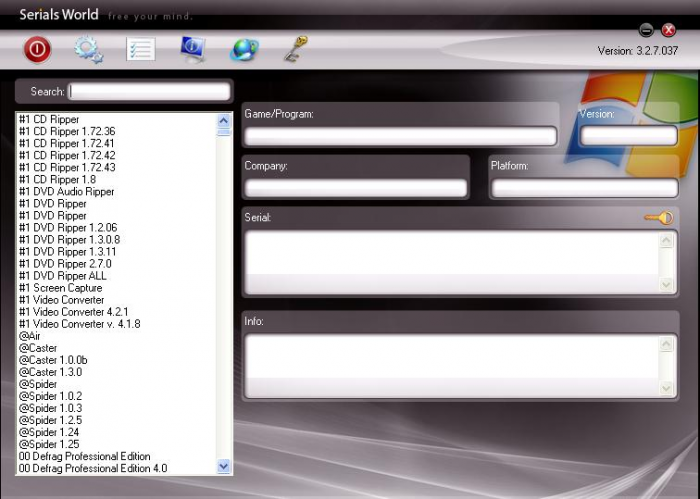The width and height of the screenshot is (700, 499).
Task: Click inside the Info text area
Action: point(451,366)
